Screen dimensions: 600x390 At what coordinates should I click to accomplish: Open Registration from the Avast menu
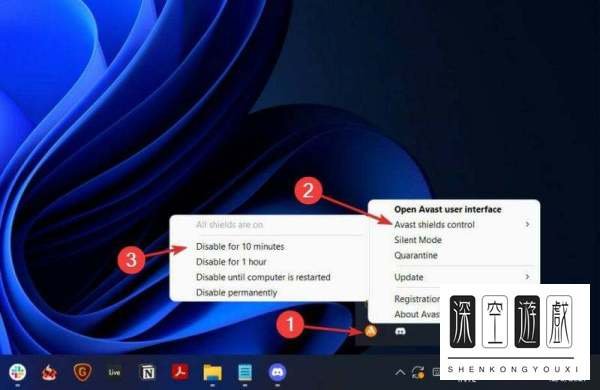(x=417, y=299)
